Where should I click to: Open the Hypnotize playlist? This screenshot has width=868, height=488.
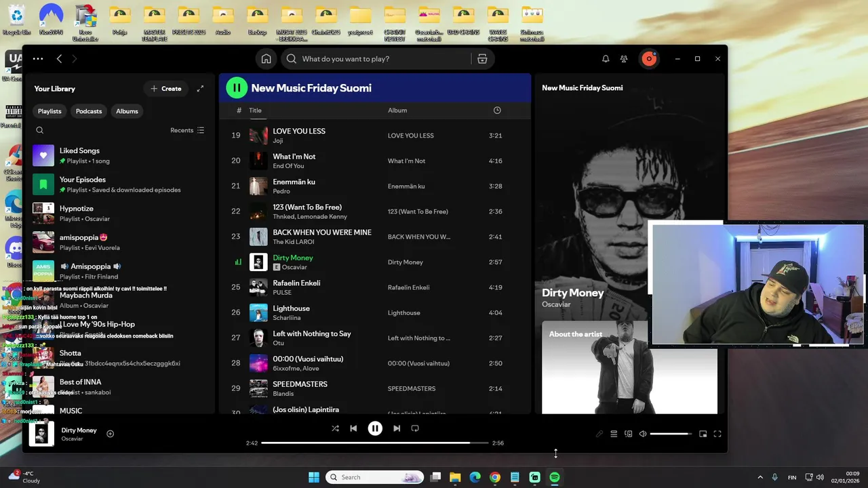tap(119, 213)
